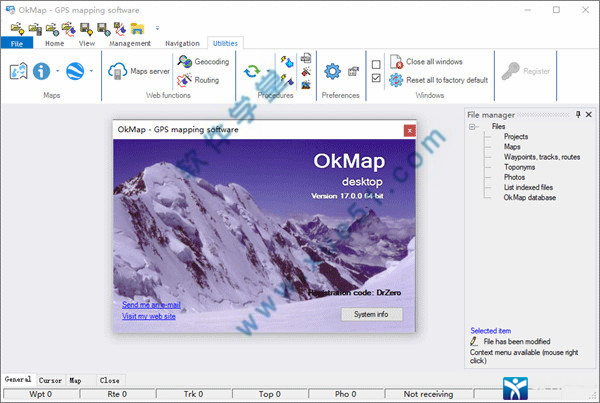Click save map disk icon in quick toolbar
The image size is (600, 403).
click(x=103, y=29)
